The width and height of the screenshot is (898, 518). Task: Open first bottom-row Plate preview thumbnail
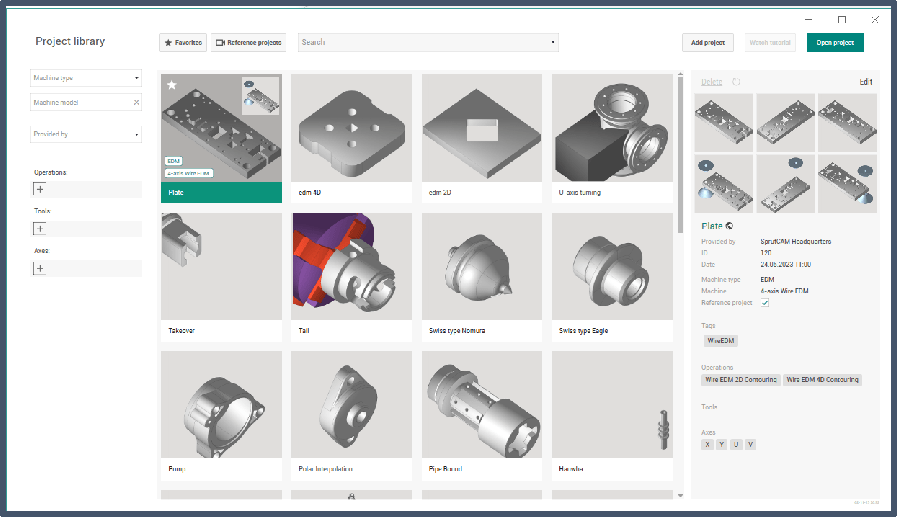pyautogui.click(x=724, y=184)
